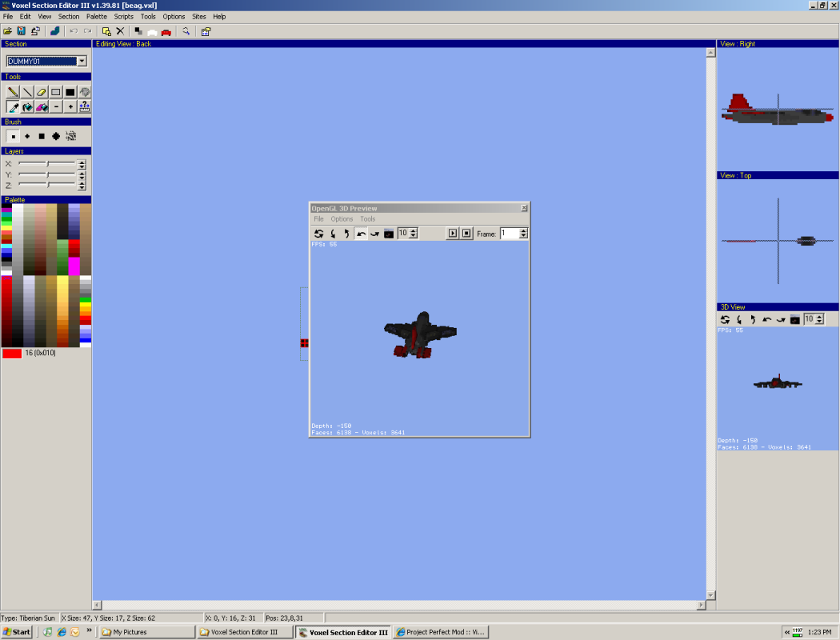Activate the paint bucket Fill tool

pos(27,106)
